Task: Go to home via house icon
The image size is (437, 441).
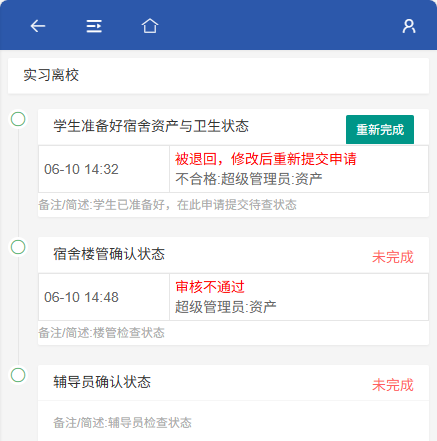Action: (x=150, y=26)
